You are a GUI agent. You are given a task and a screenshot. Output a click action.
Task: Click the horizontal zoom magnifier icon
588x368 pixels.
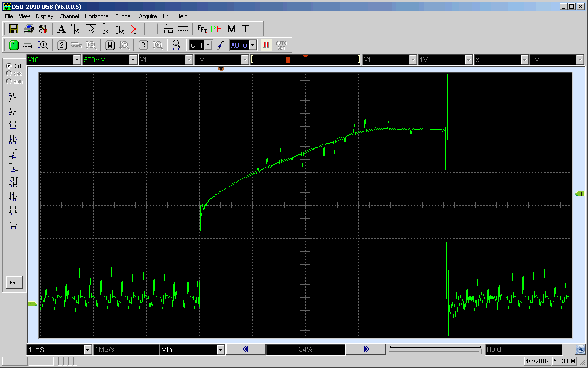click(x=176, y=45)
